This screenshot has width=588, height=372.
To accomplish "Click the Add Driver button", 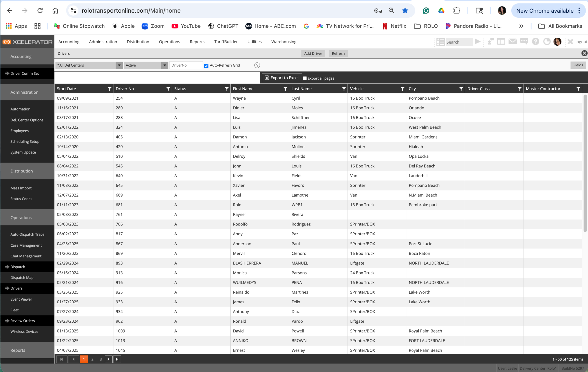I will pyautogui.click(x=313, y=53).
